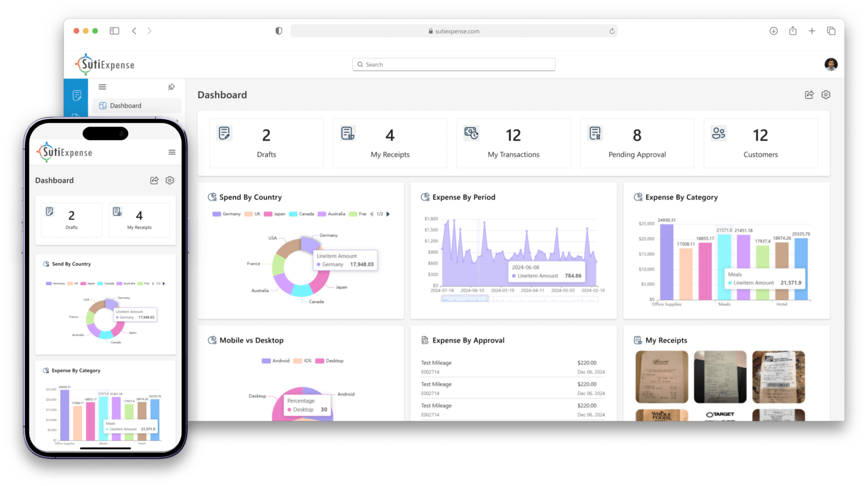Toggle Germany legend in Spend By Country

point(227,214)
